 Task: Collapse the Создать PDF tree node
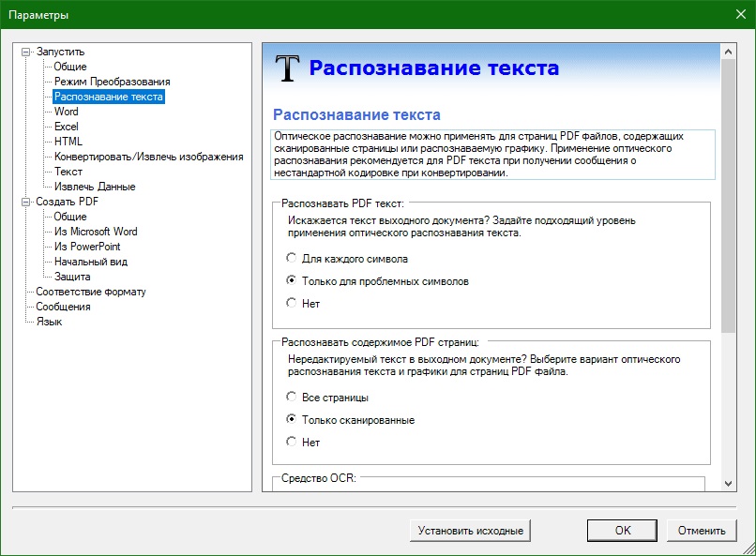[x=25, y=202]
